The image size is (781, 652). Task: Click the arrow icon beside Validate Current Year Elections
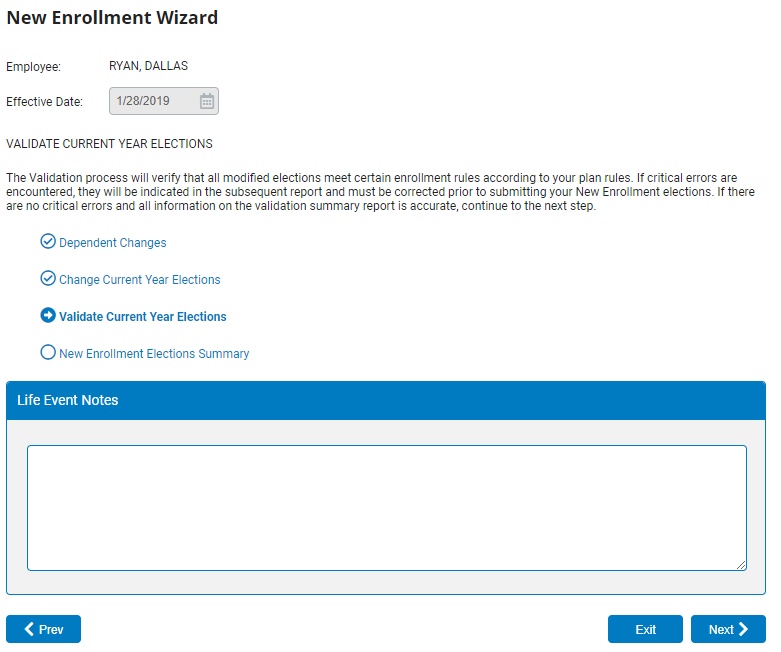pos(47,316)
